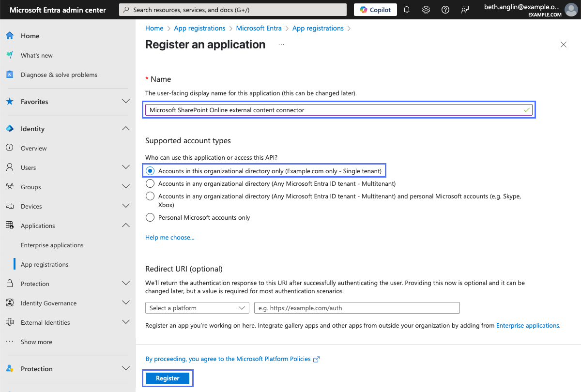Image resolution: width=581 pixels, height=392 pixels.
Task: Click Home breadcrumb link
Action: 154,28
